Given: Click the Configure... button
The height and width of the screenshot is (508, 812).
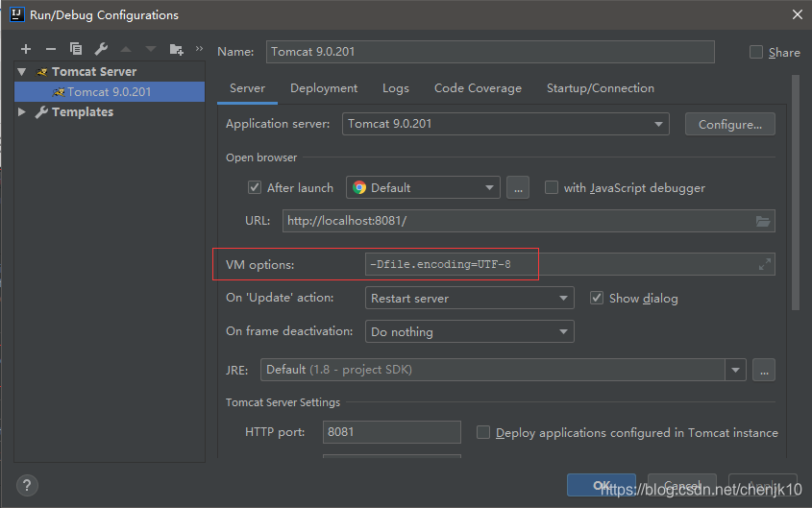Looking at the screenshot, I should [x=730, y=124].
